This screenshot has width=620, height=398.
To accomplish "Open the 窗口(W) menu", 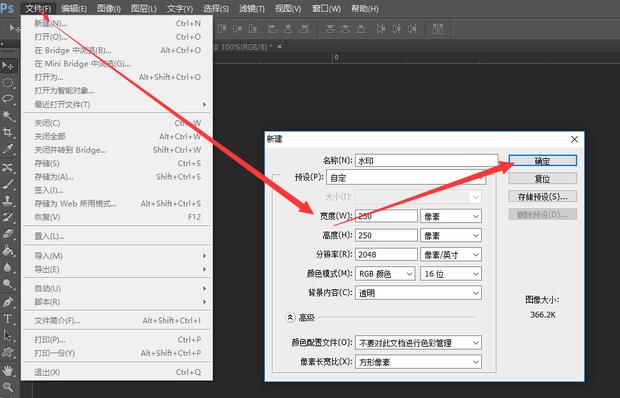I will (326, 8).
